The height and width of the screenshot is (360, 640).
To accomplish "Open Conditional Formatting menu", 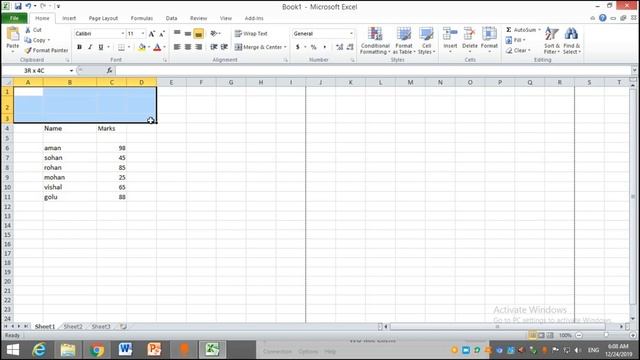I will click(x=375, y=40).
